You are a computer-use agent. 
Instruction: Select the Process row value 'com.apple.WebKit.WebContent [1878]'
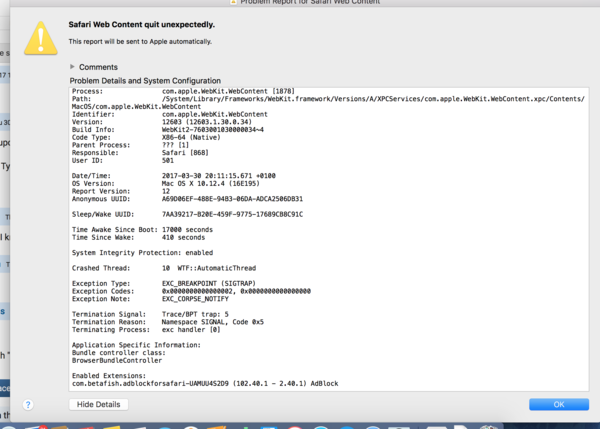(x=228, y=91)
